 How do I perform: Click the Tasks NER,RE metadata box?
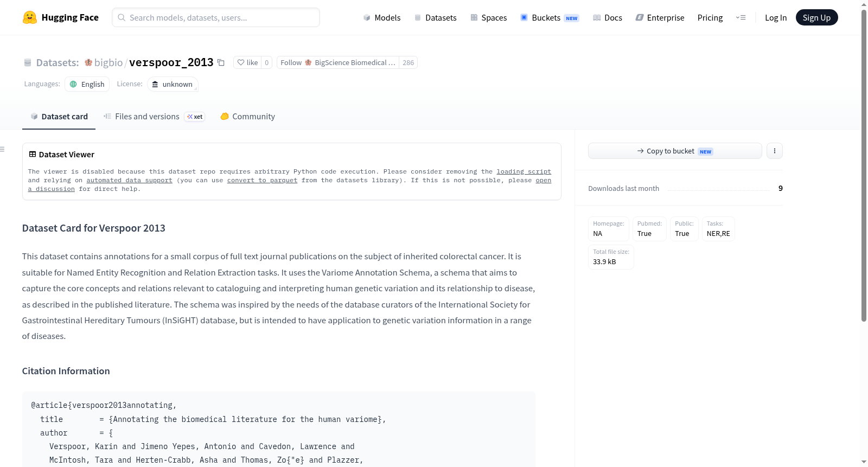coord(718,229)
